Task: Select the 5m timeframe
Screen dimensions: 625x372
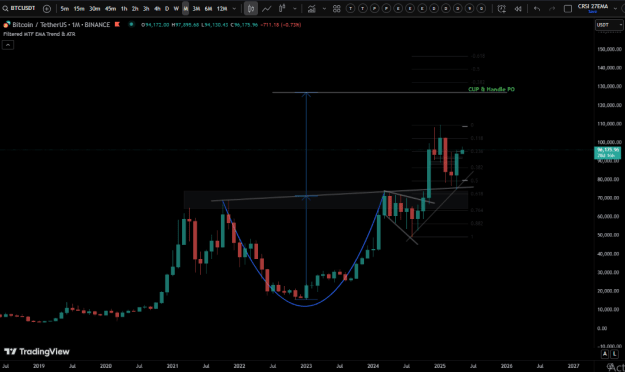Action: coord(65,8)
